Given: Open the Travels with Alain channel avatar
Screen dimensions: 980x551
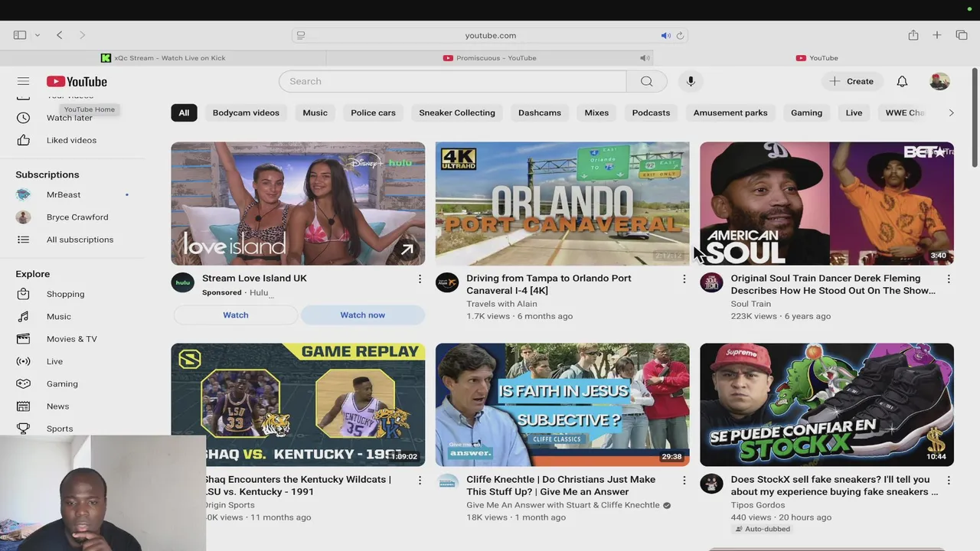Looking at the screenshot, I should click(x=447, y=282).
